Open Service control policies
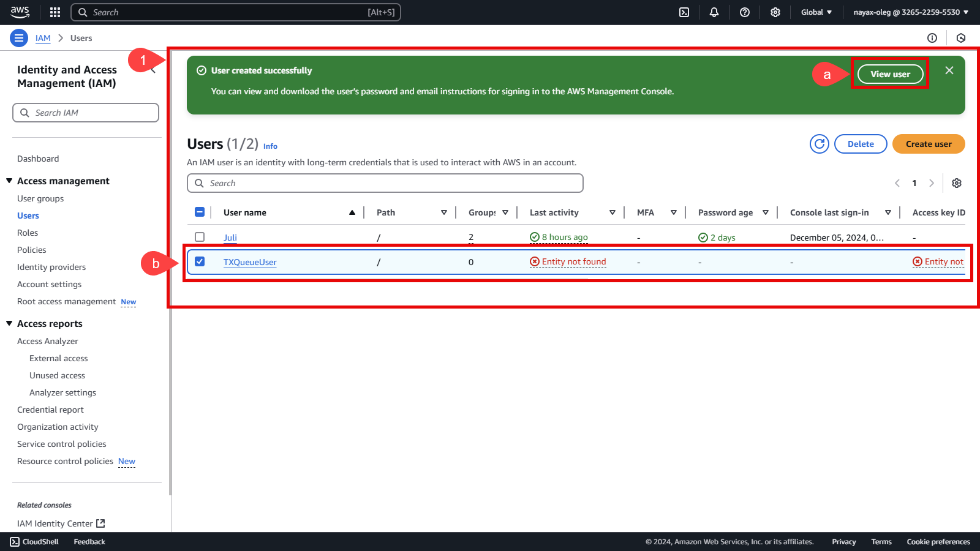The height and width of the screenshot is (551, 980). [62, 444]
